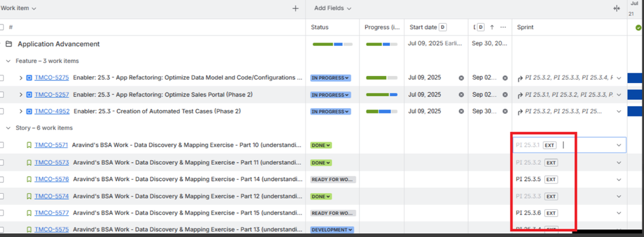The width and height of the screenshot is (644, 237).
Task: Click the story bookmark icon for TMCO-5576
Action: point(29,179)
